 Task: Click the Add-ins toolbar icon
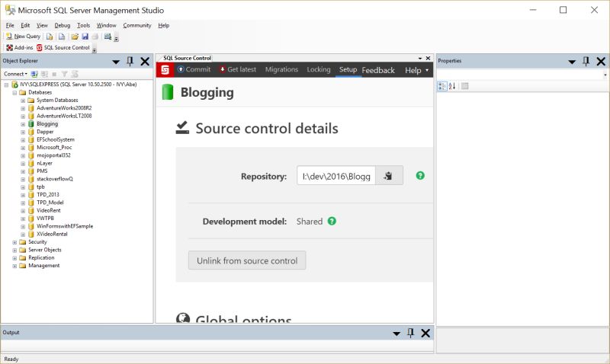[x=19, y=47]
